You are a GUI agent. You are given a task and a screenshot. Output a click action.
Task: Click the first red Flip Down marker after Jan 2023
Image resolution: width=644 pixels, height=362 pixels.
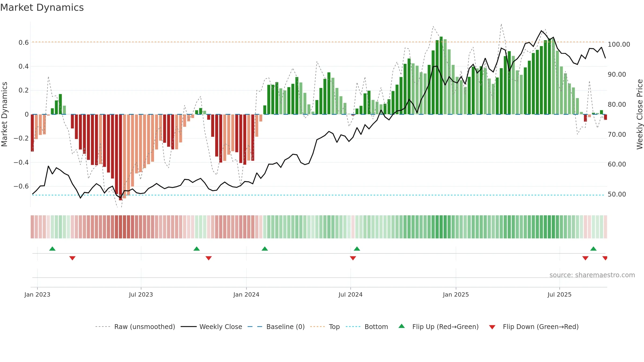pyautogui.click(x=72, y=258)
